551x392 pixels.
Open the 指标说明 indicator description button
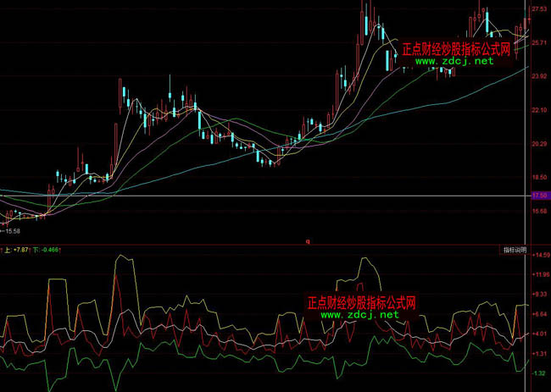515,251
